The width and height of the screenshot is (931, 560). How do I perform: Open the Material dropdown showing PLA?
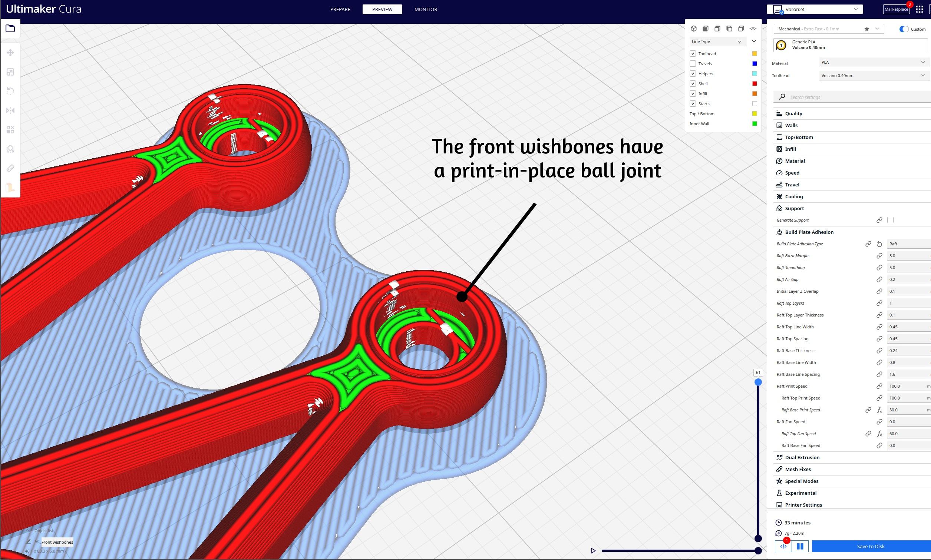[872, 62]
